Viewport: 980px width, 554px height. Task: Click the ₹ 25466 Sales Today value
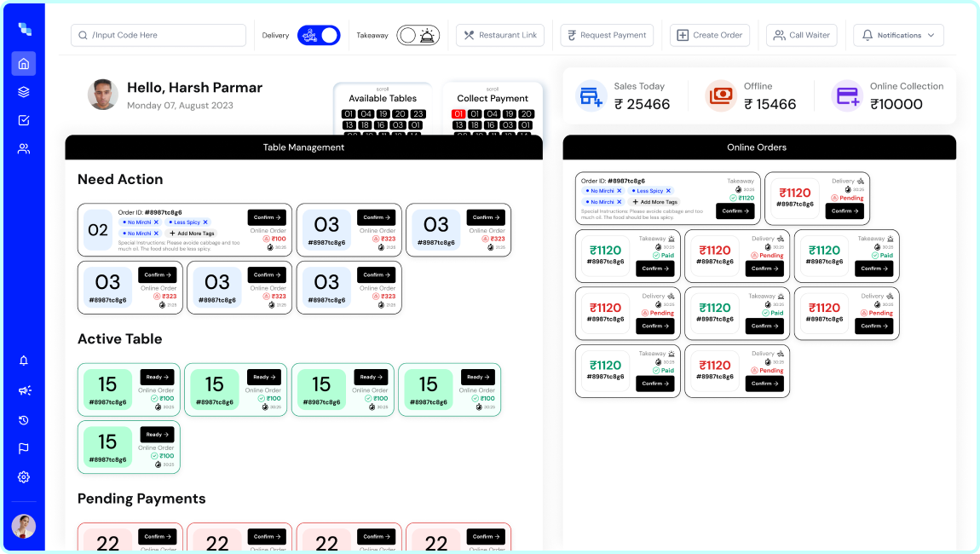click(642, 105)
